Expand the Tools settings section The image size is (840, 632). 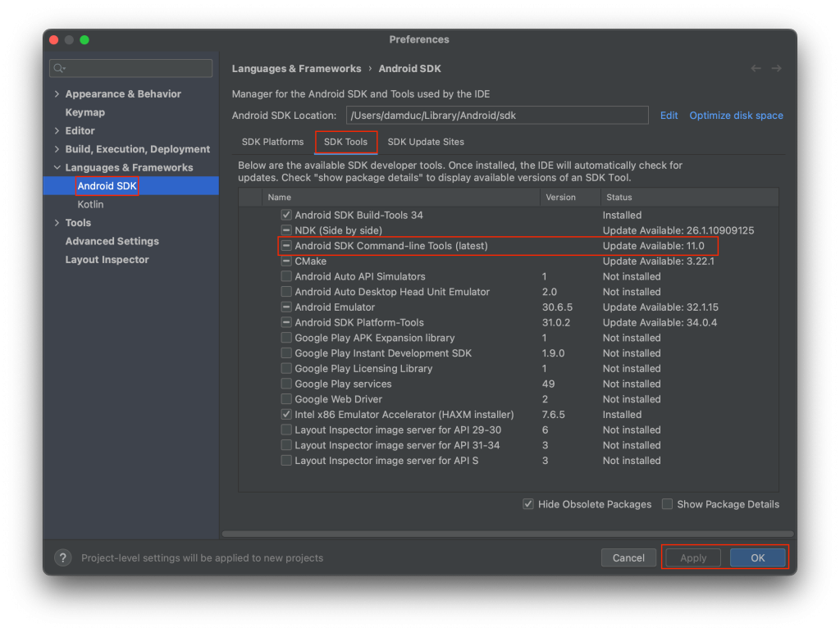pos(57,223)
